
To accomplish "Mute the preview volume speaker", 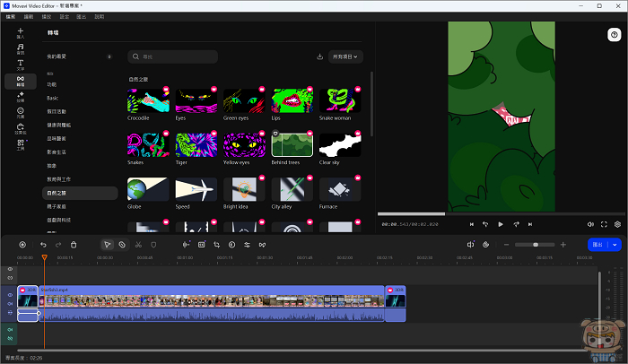I will [x=590, y=224].
